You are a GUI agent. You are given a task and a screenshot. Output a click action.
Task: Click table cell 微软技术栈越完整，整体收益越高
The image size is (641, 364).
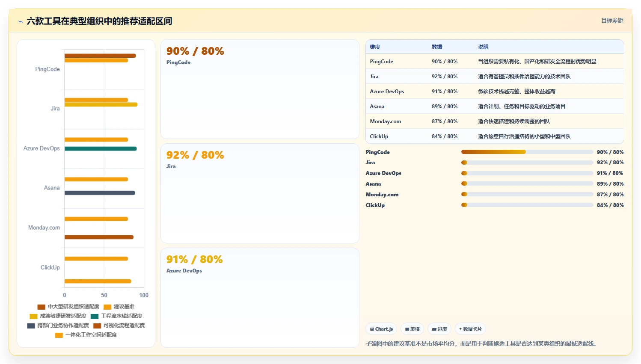(x=516, y=92)
